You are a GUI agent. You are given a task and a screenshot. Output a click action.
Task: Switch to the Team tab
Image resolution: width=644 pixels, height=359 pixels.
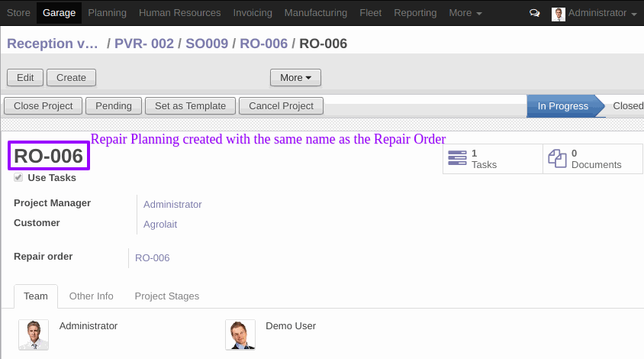pos(36,296)
